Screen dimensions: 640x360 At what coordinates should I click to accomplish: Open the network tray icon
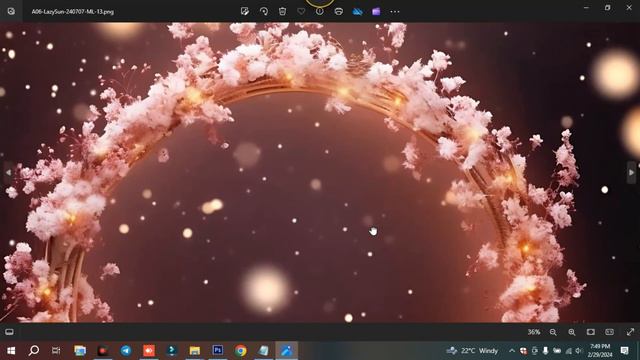click(x=568, y=350)
